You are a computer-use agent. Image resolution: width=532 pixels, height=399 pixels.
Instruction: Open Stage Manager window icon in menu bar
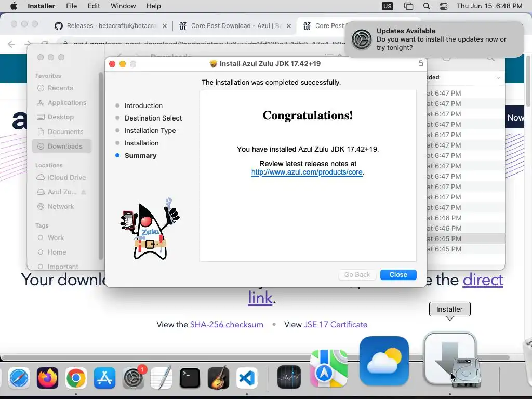(x=408, y=6)
